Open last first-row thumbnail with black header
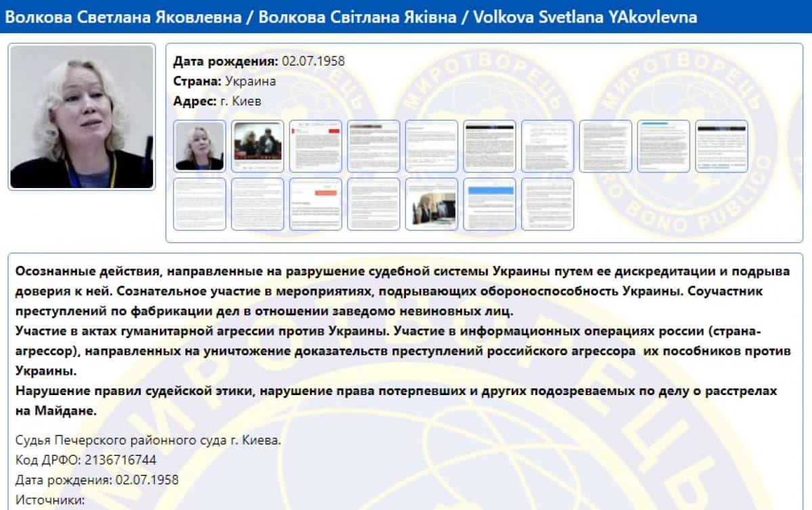The image size is (812, 510). [x=722, y=146]
